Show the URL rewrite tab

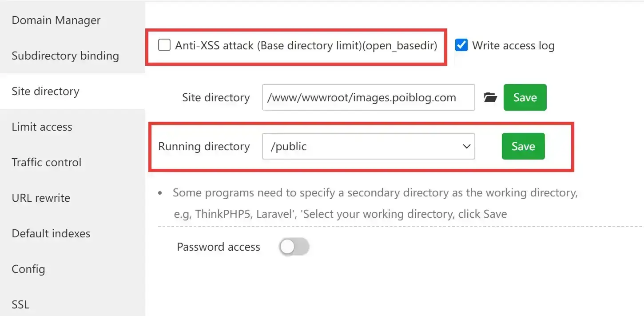[41, 198]
